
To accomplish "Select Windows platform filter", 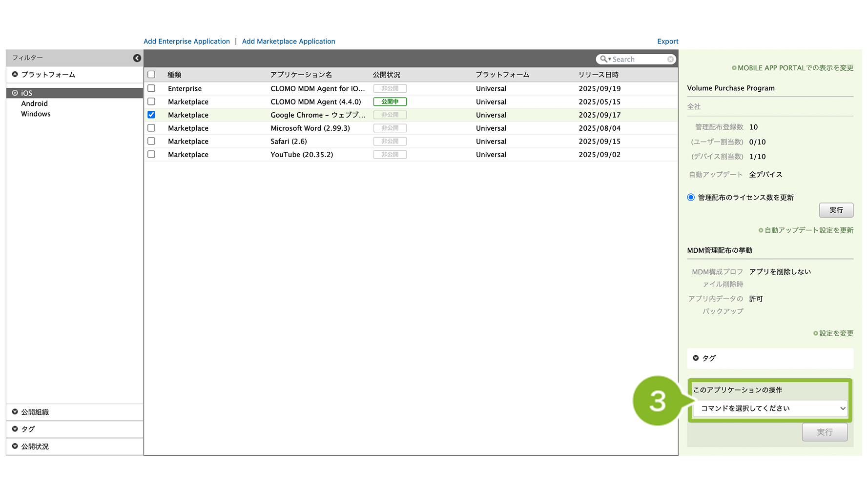I will click(36, 114).
